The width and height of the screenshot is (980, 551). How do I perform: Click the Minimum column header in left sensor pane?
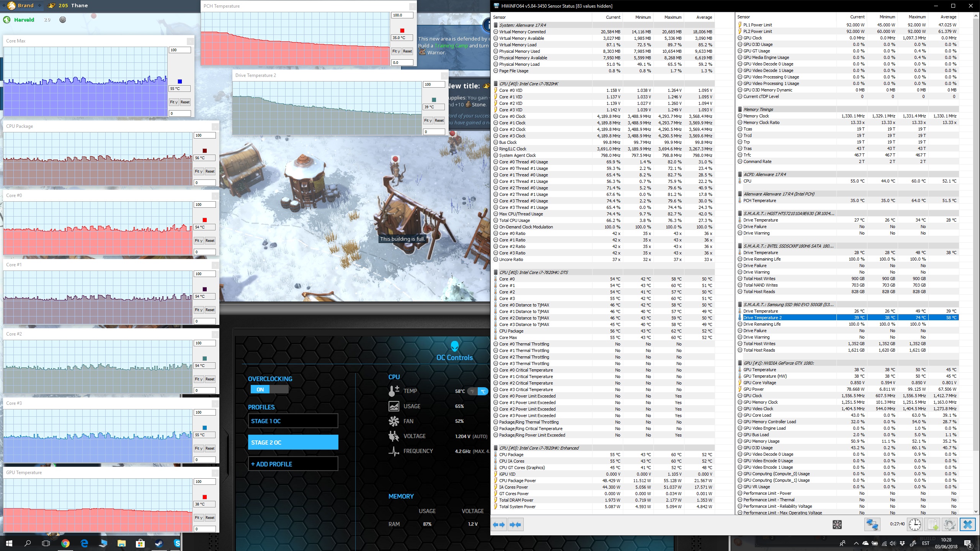click(x=638, y=17)
